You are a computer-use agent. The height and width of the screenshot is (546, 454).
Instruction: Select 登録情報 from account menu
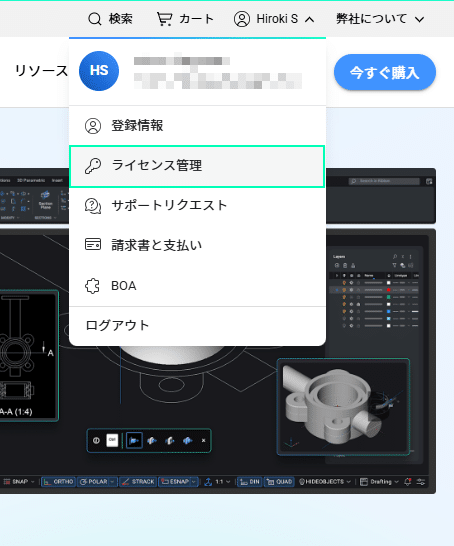tap(197, 126)
